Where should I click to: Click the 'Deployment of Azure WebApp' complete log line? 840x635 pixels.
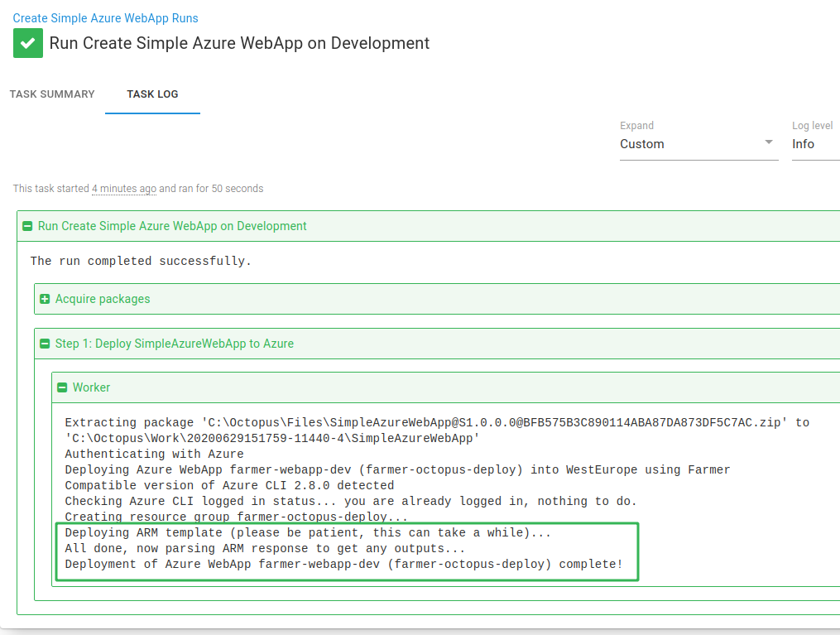pos(343,564)
